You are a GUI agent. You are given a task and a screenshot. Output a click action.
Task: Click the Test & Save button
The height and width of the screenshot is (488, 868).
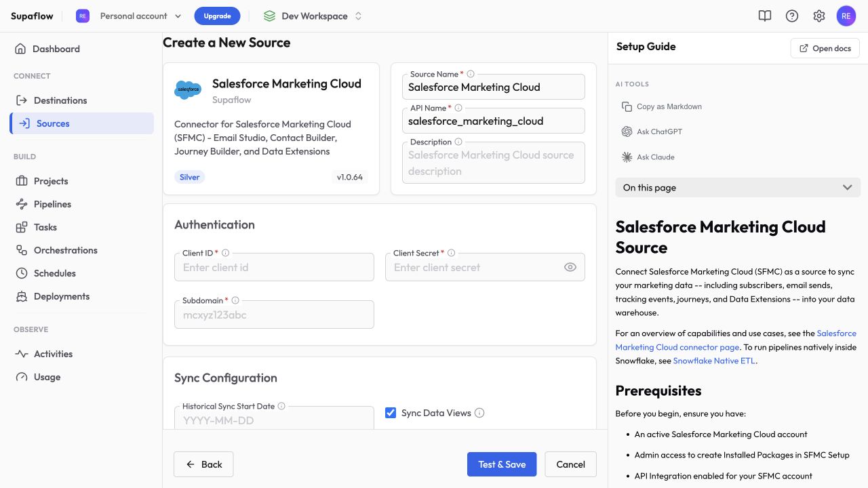502,464
